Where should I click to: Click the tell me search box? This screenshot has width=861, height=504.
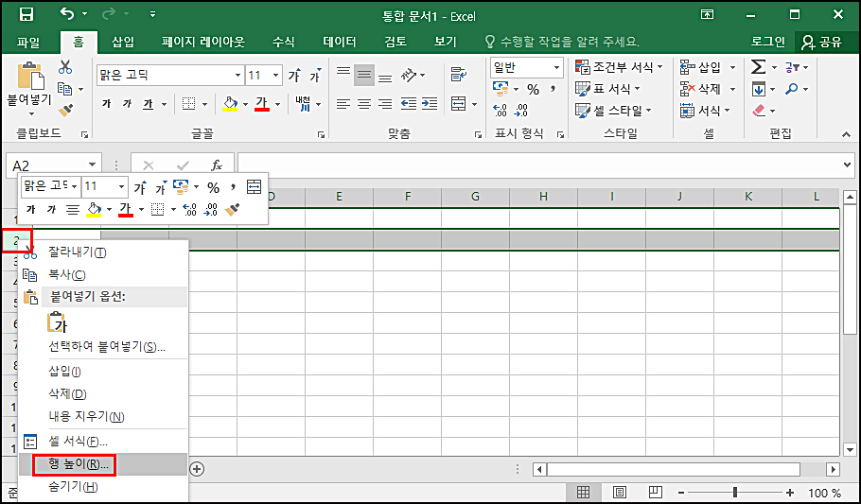(x=562, y=42)
